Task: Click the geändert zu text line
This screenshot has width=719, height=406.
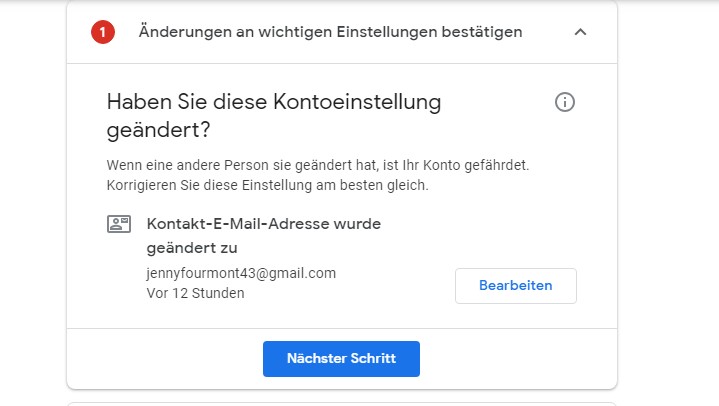Action: 192,248
